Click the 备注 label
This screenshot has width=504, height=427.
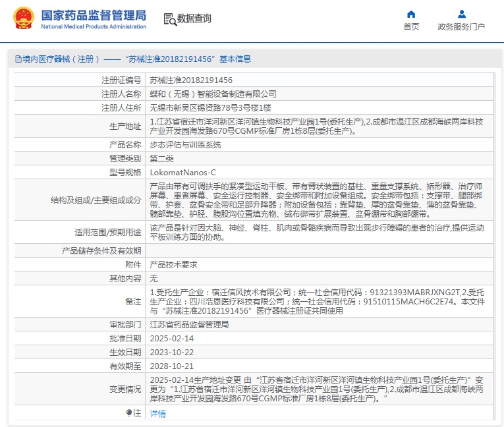133,302
